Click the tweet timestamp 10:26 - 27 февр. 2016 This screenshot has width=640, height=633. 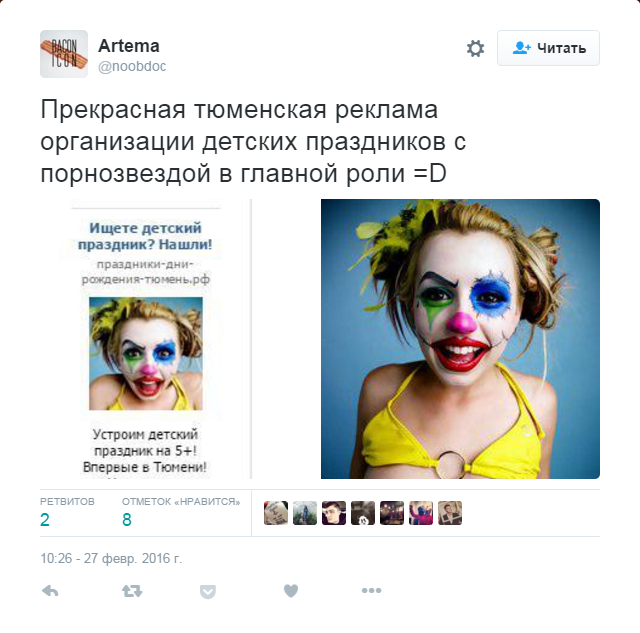coord(111,558)
